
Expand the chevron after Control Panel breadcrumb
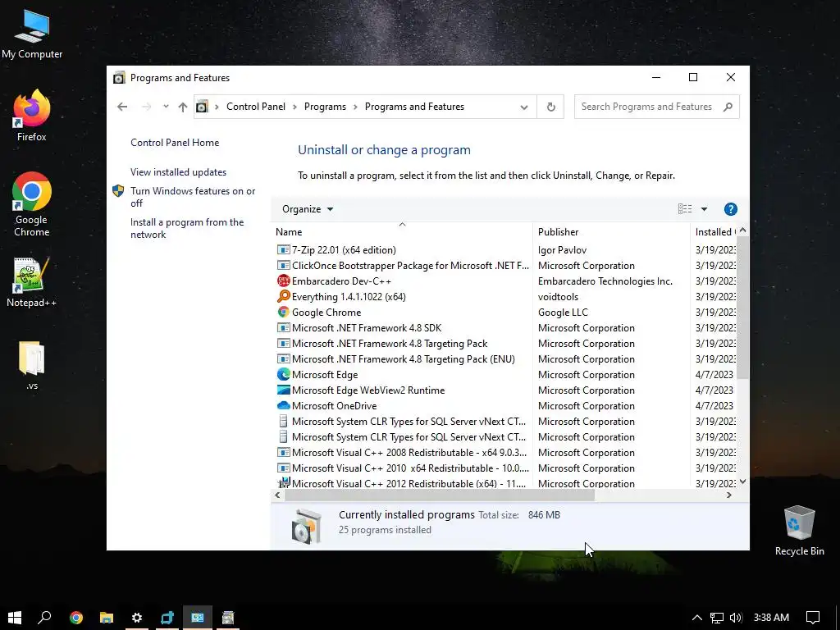(294, 107)
